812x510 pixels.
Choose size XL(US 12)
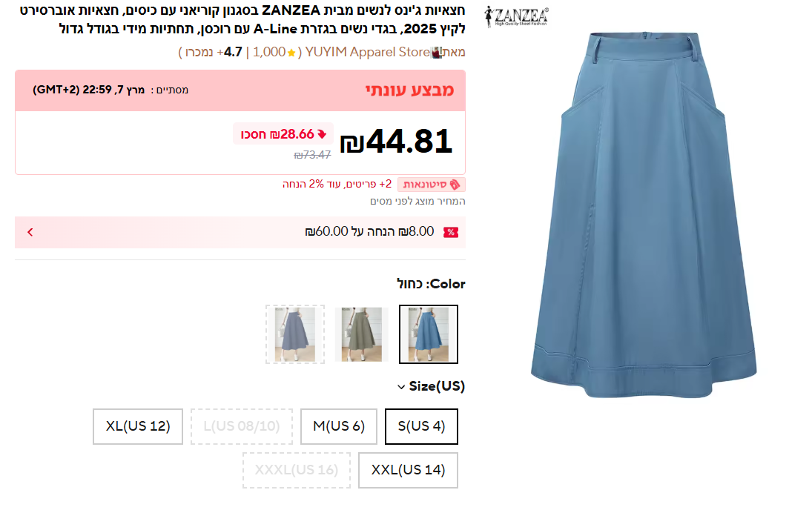click(138, 426)
